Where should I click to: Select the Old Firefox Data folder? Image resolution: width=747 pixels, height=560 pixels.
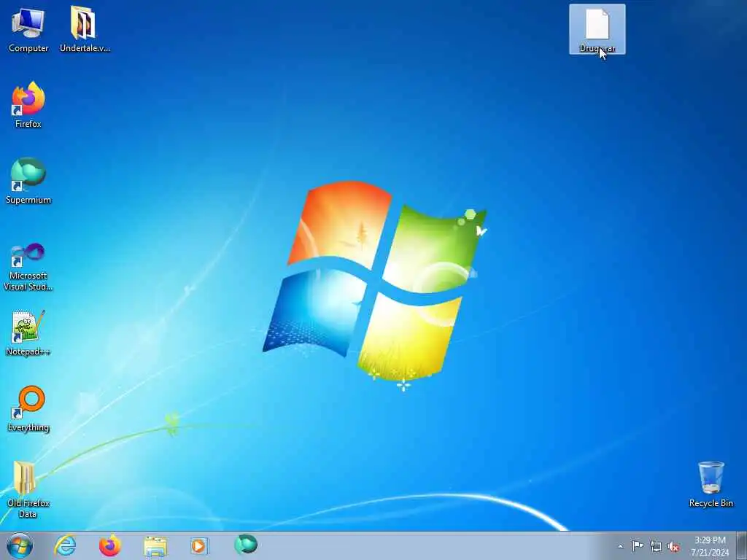coord(28,489)
